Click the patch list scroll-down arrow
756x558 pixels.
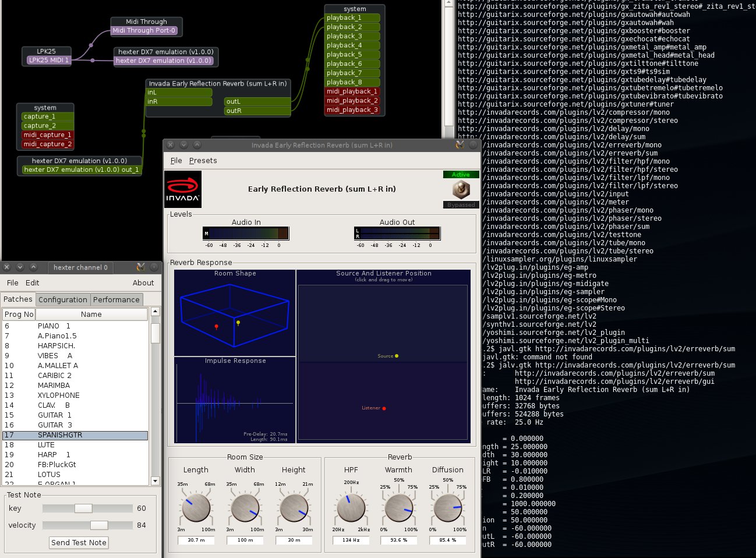click(x=155, y=481)
